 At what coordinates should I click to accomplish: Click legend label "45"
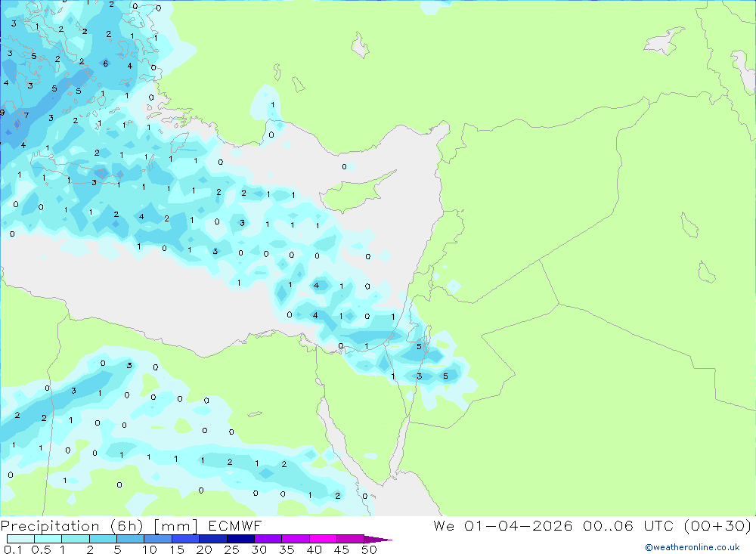point(342,549)
